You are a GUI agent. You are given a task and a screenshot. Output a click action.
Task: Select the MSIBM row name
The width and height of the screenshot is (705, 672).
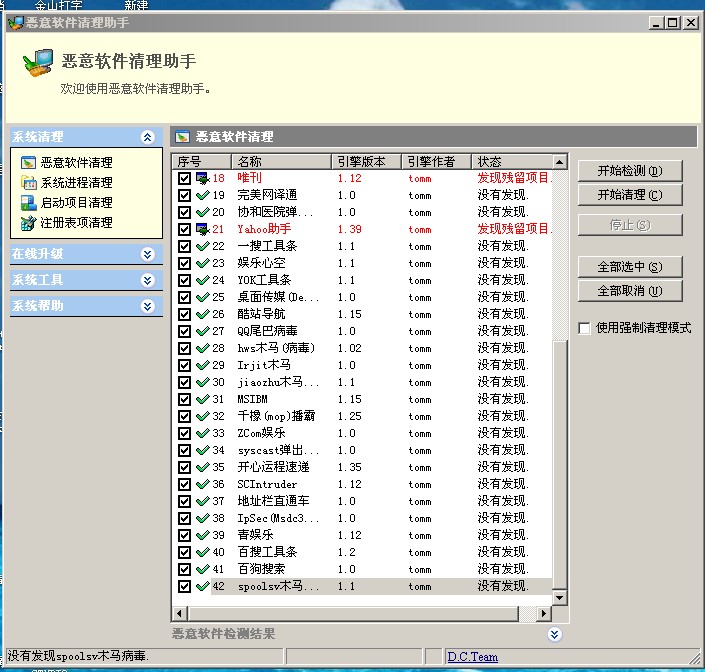pyautogui.click(x=252, y=399)
